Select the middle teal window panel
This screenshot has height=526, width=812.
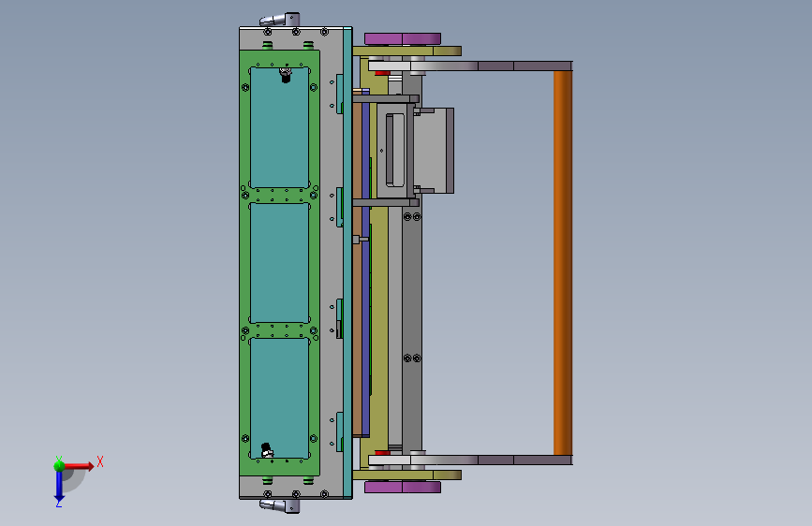tap(280, 263)
